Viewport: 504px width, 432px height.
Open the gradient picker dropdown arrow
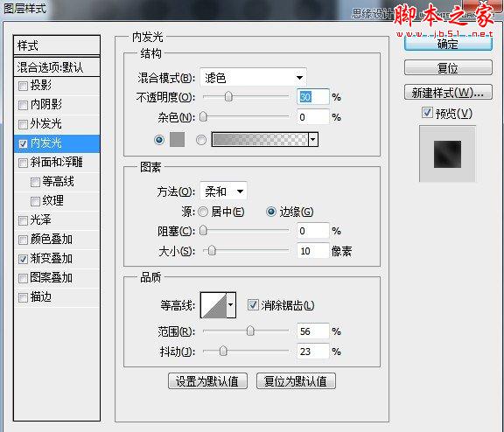313,139
